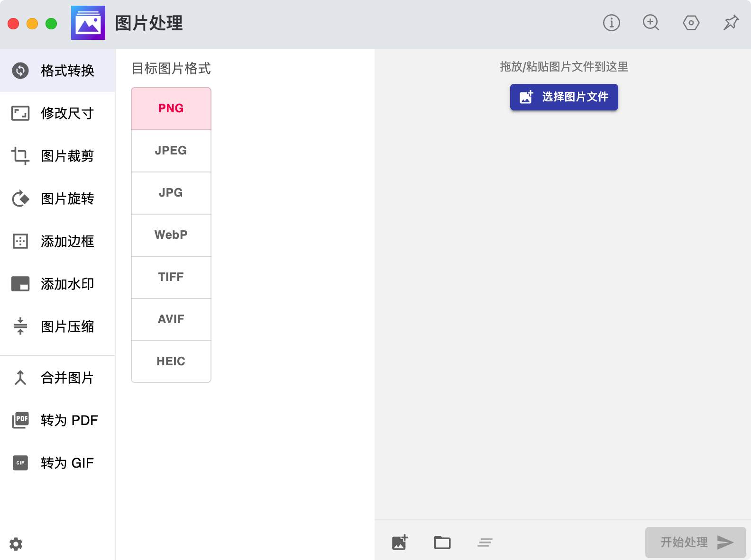Click the list lines icon in bottom bar

tap(485, 542)
